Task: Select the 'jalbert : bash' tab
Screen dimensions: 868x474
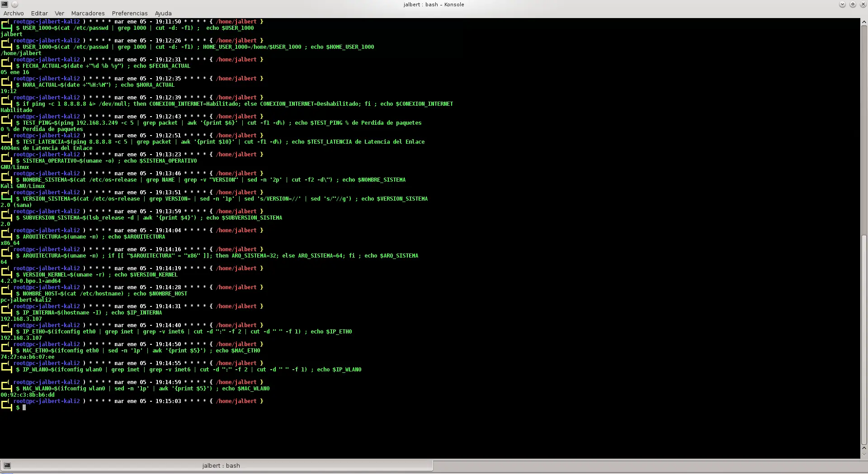Action: (217, 465)
